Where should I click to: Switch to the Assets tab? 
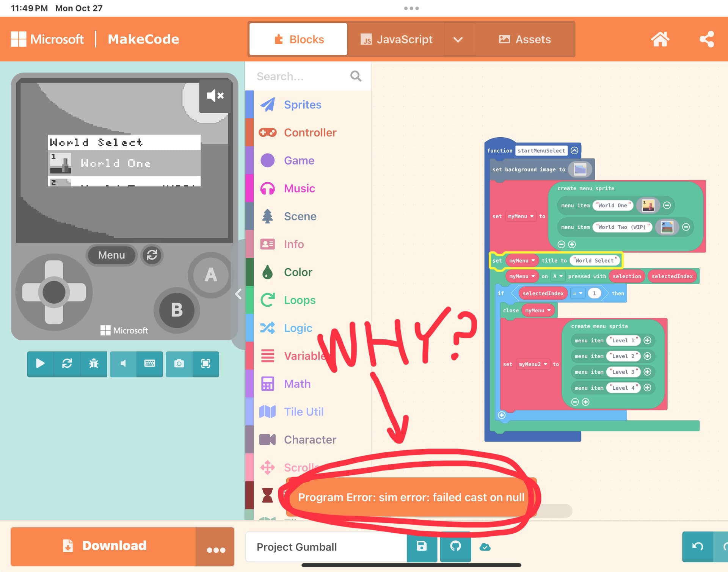point(525,39)
